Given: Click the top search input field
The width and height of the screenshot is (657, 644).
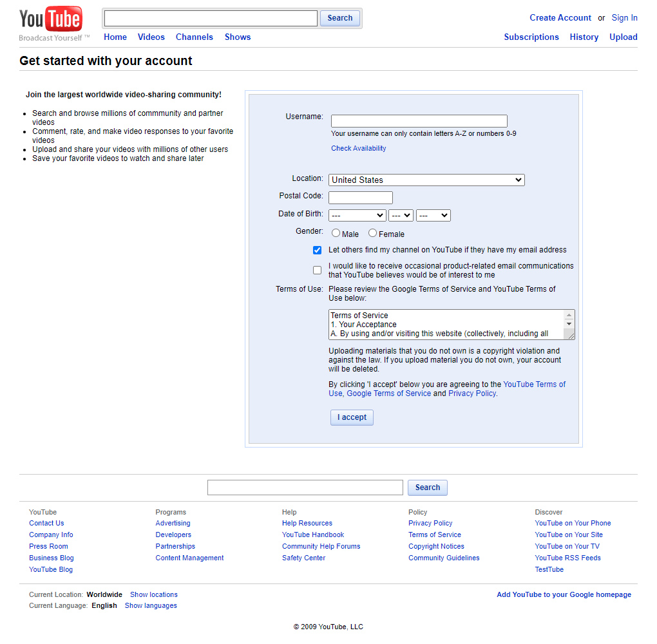Looking at the screenshot, I should [x=211, y=19].
